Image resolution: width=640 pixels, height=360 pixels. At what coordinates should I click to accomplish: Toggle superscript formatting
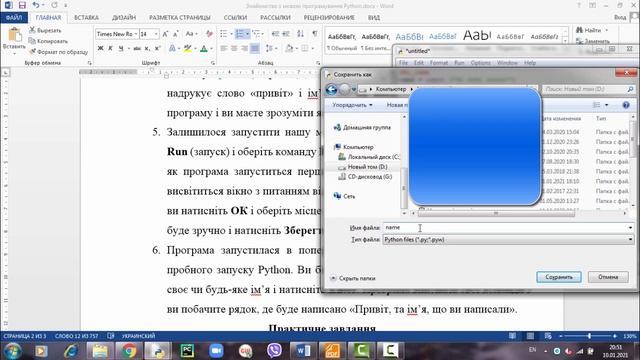158,49
